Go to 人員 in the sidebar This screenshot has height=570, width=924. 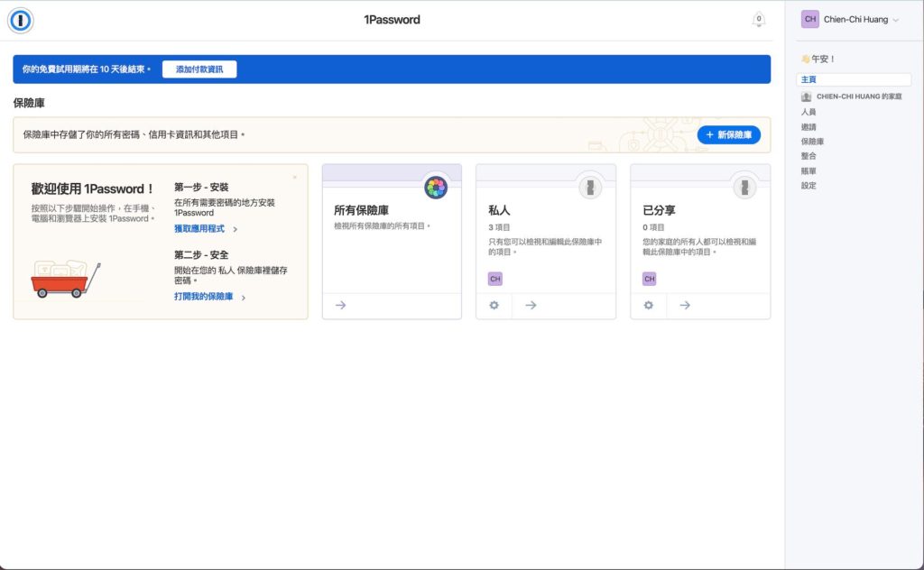(x=808, y=111)
